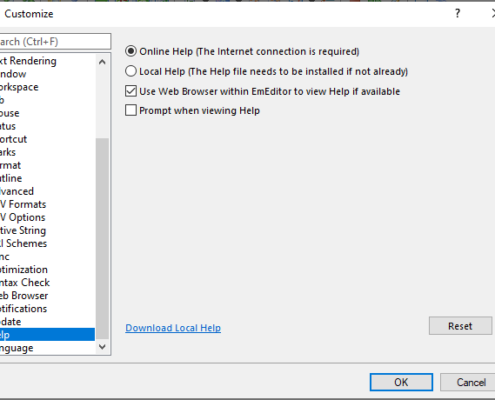Select the Local Help radio button
This screenshot has height=400, width=495.
coord(131,71)
